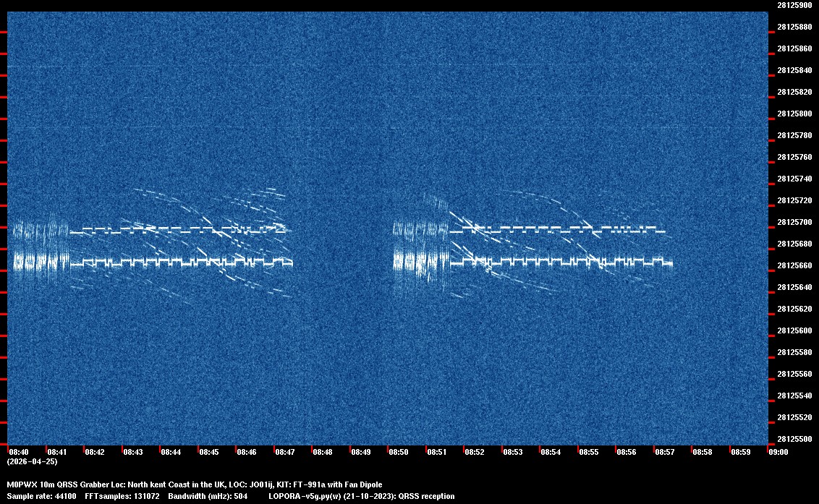
Task: Click the 08:54 time label
Action: tap(551, 452)
